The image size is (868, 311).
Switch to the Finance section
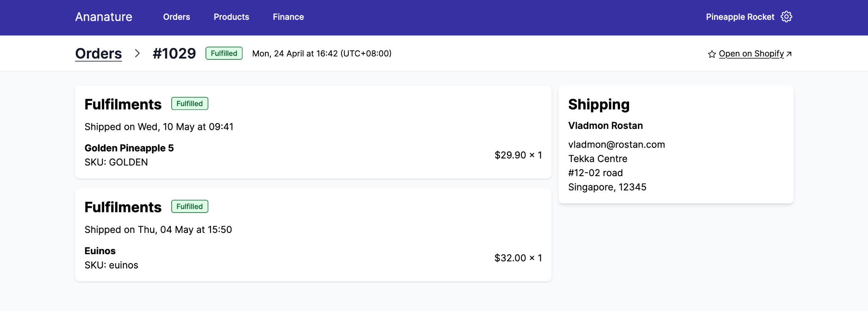(x=288, y=17)
